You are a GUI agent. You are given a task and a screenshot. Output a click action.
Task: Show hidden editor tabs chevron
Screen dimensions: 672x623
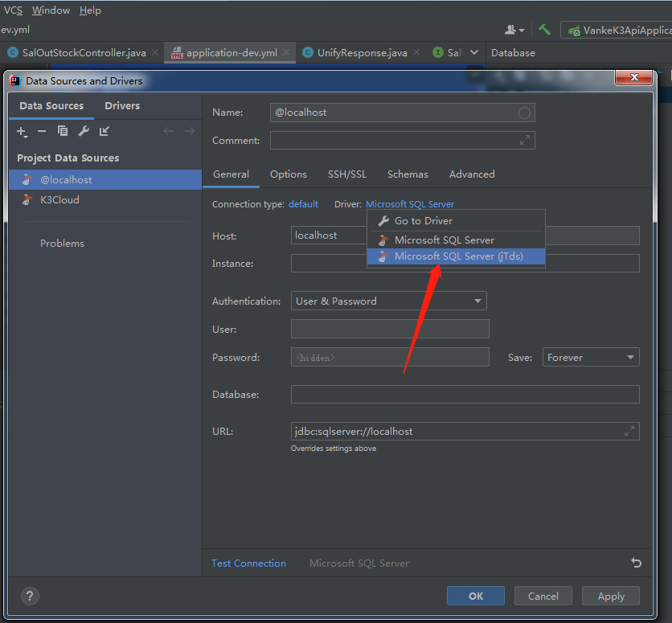pos(474,52)
